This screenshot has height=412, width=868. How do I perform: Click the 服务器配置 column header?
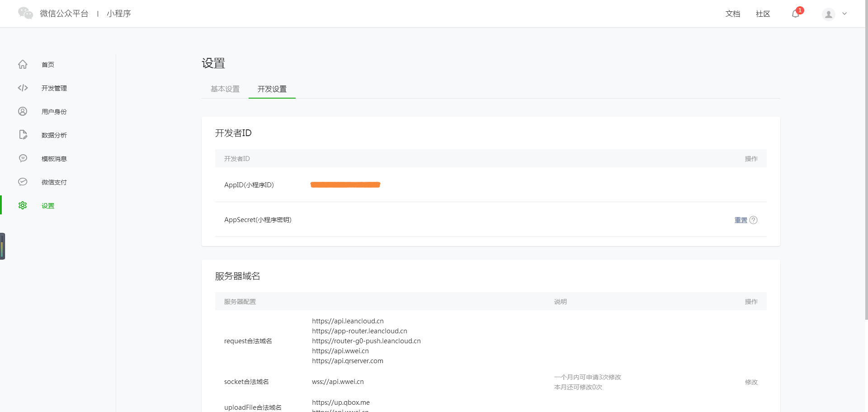[x=240, y=302]
